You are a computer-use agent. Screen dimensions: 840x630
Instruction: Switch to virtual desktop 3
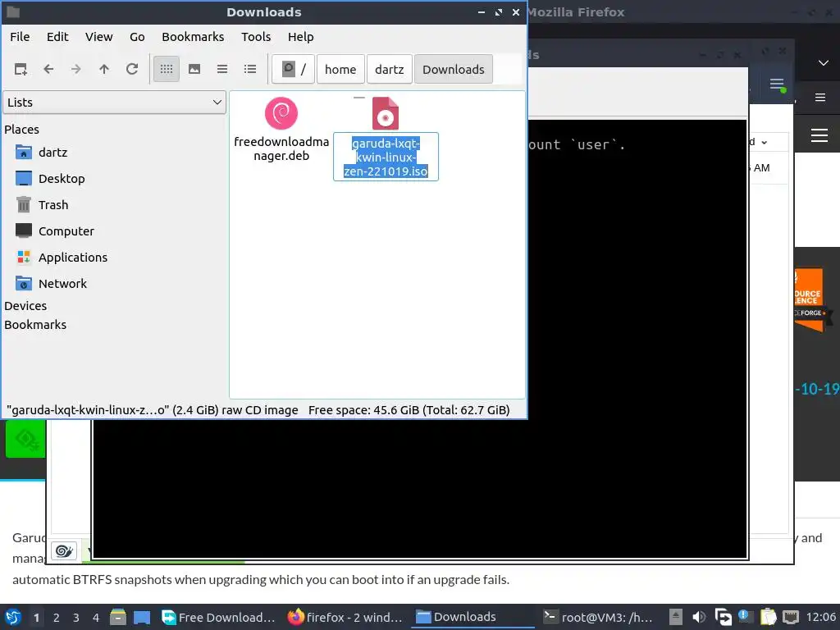tap(76, 618)
